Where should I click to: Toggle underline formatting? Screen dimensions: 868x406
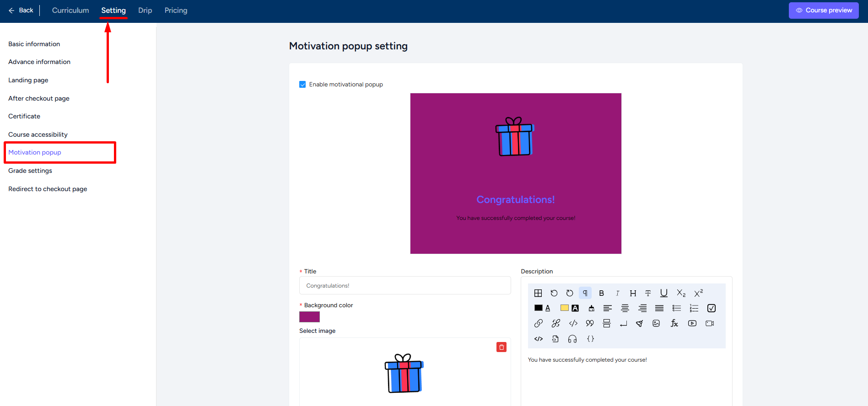pyautogui.click(x=664, y=293)
